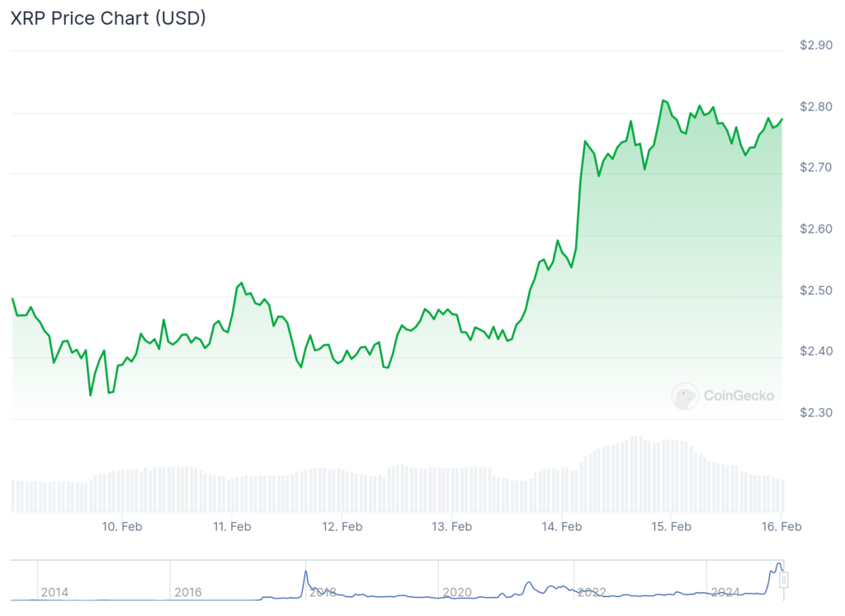Click the $2.60 price axis label
This screenshot has height=616, width=845.
[x=815, y=228]
